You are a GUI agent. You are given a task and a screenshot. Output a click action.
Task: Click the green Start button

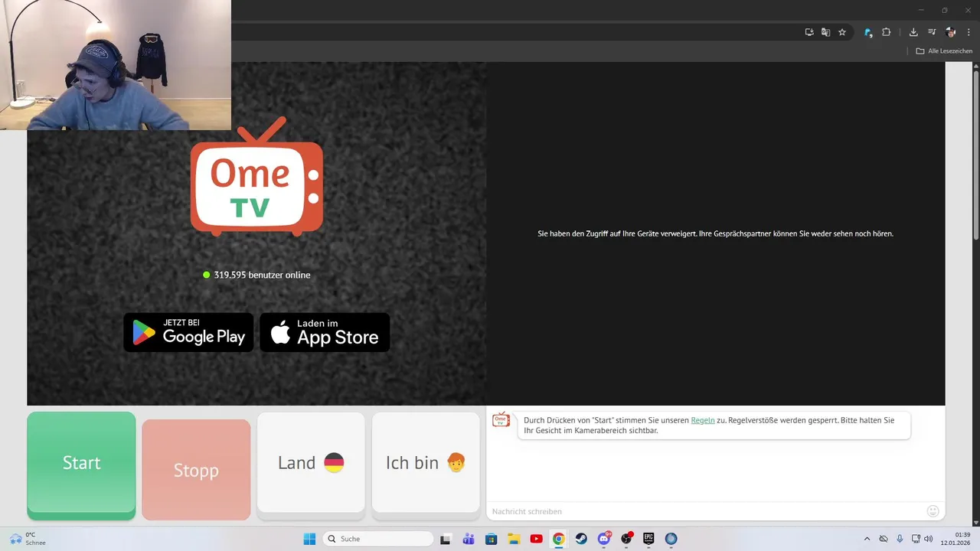coord(81,465)
